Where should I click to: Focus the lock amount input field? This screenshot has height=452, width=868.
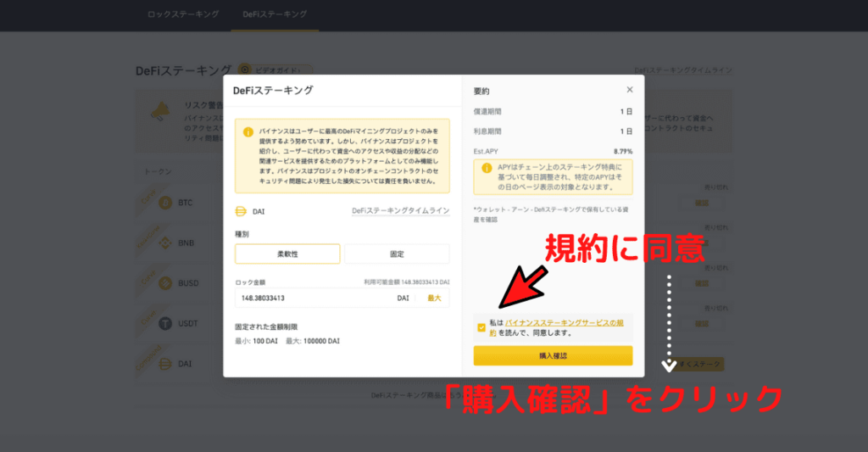342,298
